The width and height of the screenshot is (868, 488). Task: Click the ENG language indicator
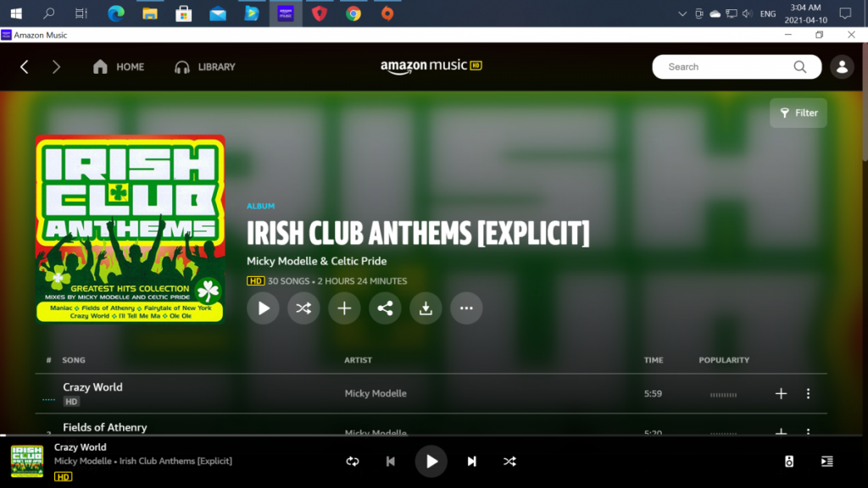(768, 14)
